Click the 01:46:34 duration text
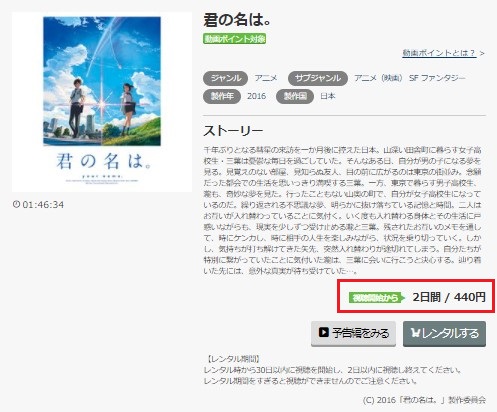497x412 pixels. (x=43, y=204)
